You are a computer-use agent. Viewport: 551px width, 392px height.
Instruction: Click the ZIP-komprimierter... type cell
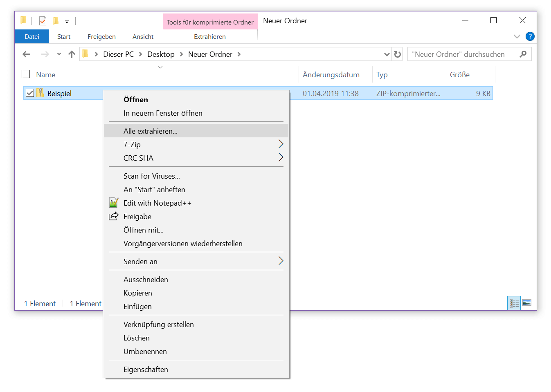point(408,94)
